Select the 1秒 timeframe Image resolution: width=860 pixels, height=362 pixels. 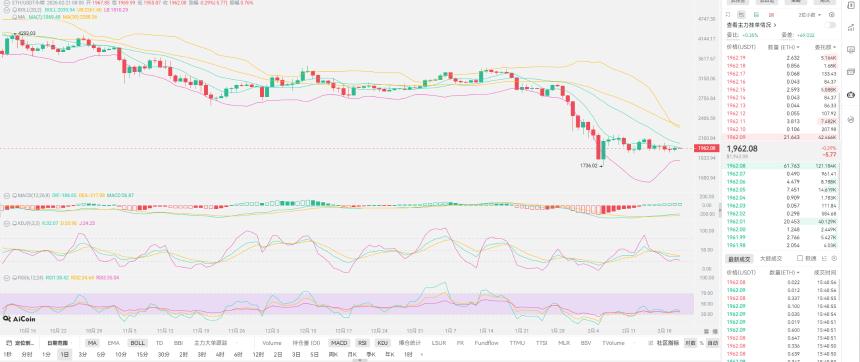(8, 354)
